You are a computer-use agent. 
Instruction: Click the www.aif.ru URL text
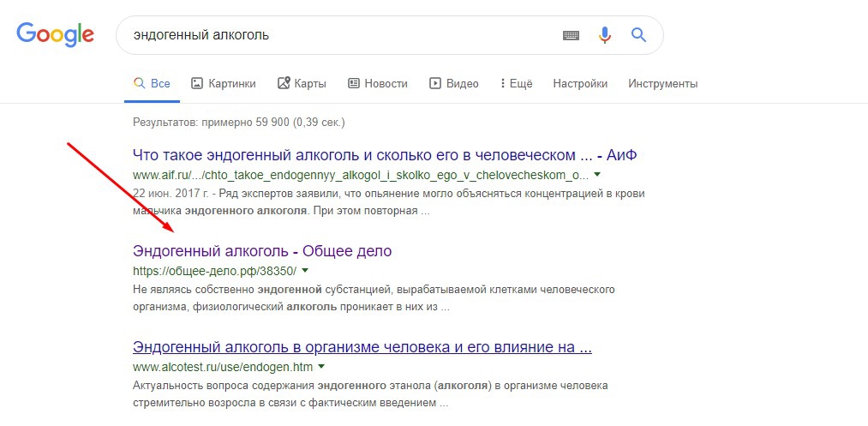(361, 175)
